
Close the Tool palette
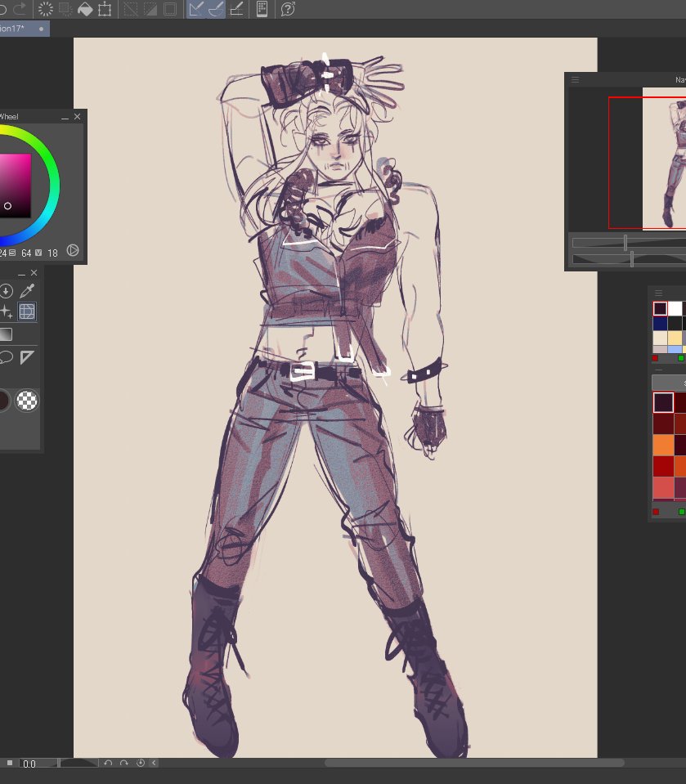(x=34, y=273)
